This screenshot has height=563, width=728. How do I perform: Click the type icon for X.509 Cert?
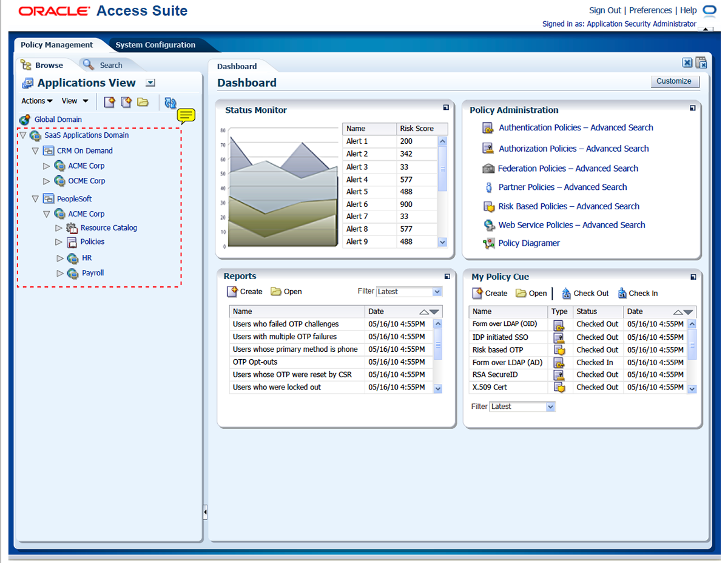pyautogui.click(x=559, y=388)
